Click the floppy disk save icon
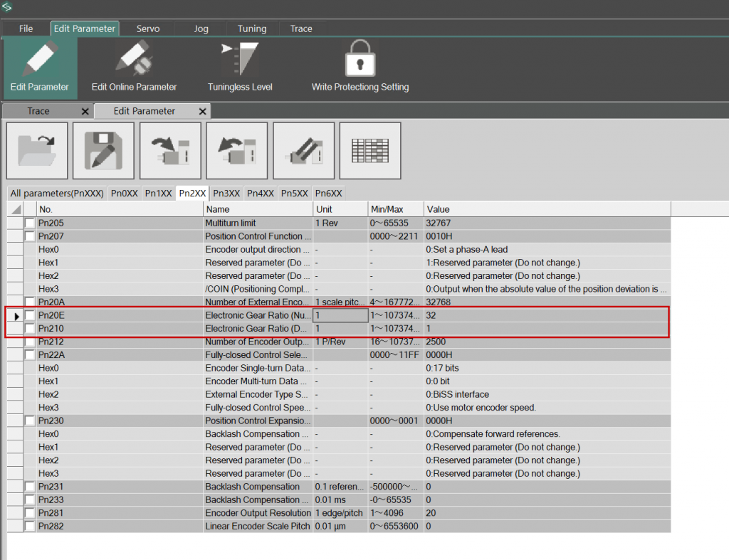This screenshot has height=560, width=729. (104, 151)
